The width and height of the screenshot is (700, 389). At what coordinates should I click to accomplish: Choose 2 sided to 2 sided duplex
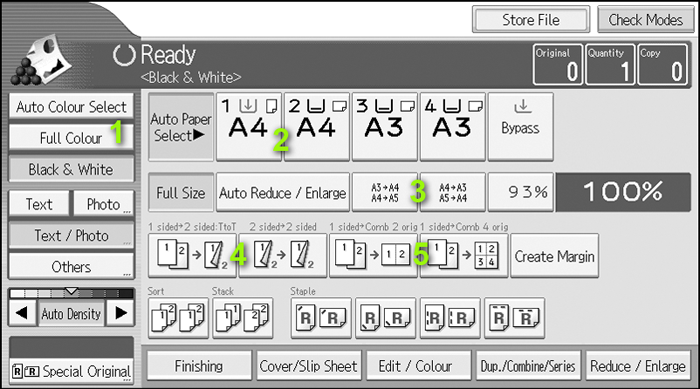[x=283, y=256]
